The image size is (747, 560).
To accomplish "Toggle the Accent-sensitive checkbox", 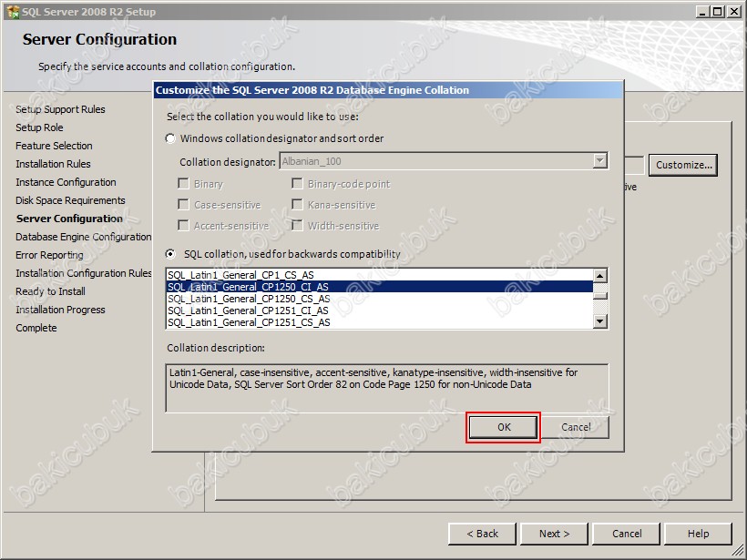I will click(183, 225).
